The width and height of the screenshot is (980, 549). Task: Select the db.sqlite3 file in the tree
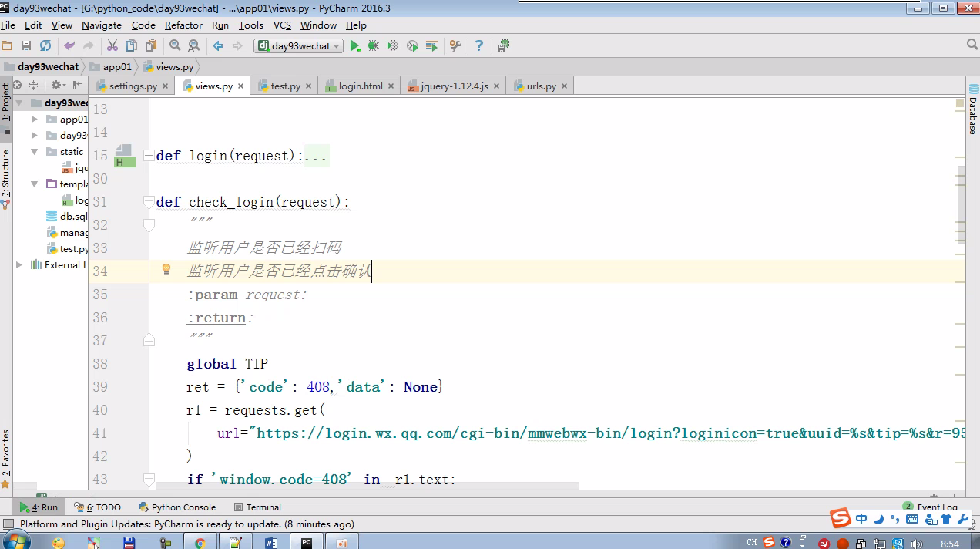[68, 217]
